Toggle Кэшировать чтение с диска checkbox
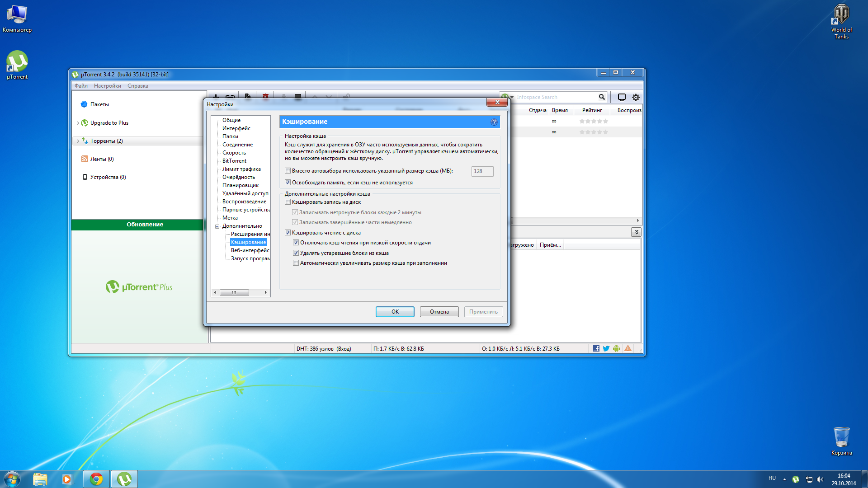868x488 pixels. 288,233
